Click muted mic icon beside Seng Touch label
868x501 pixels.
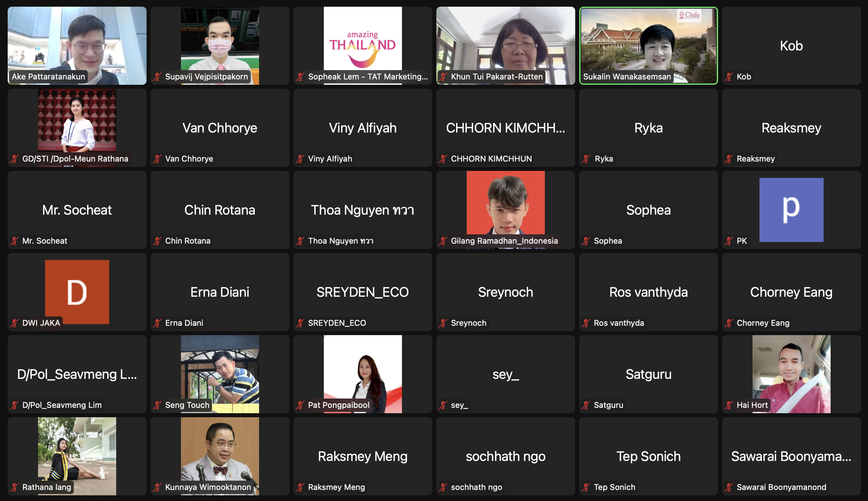[157, 405]
